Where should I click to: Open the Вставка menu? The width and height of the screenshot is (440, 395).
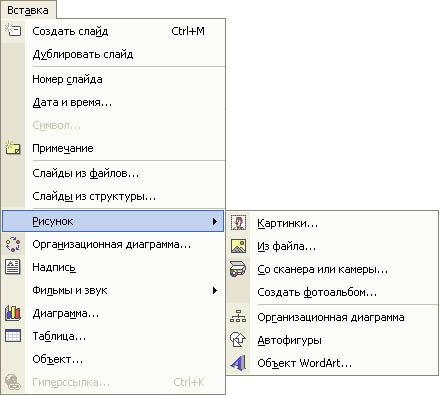pos(28,10)
